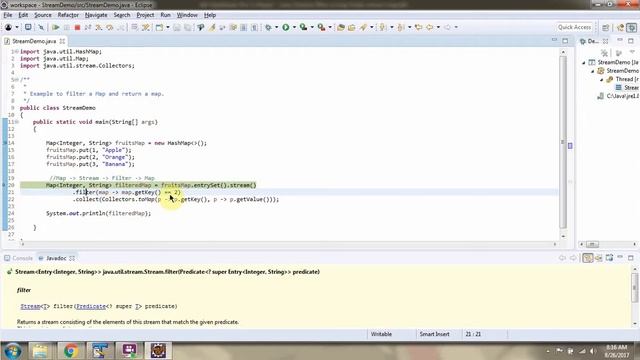Click in the Quick Access field

click(574, 27)
